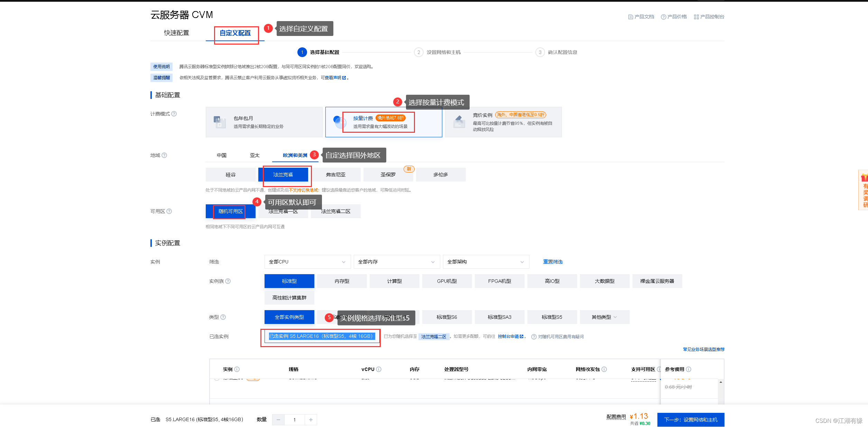Click the instance quantity input field
Image resolution: width=868 pixels, height=427 pixels.
tap(295, 419)
